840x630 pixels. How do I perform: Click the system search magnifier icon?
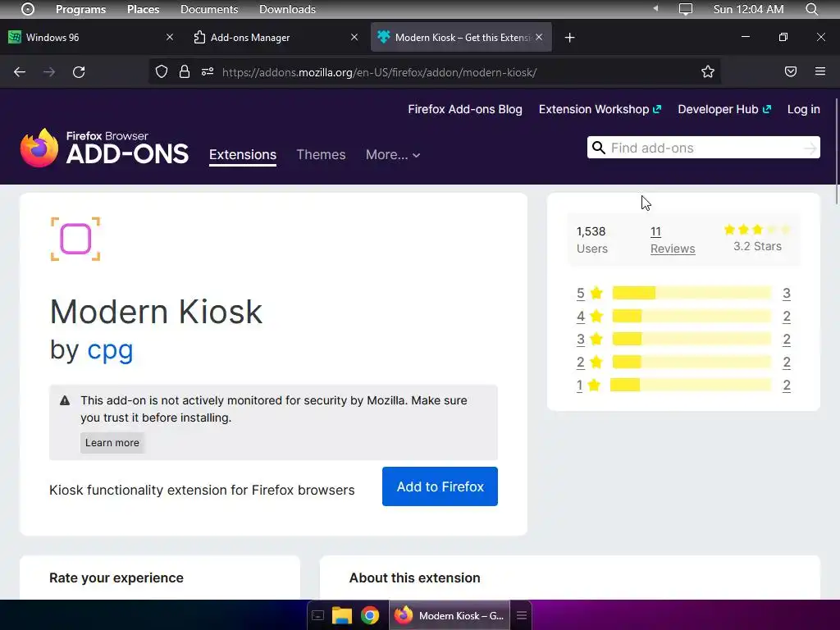coord(811,9)
